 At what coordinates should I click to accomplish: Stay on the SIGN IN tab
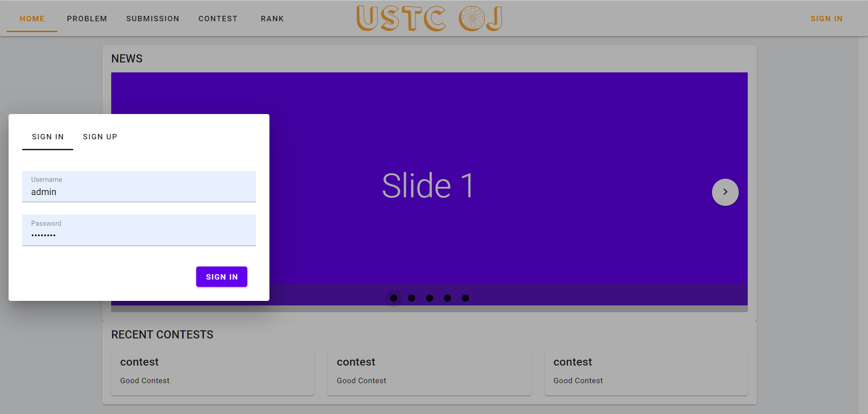coord(47,137)
